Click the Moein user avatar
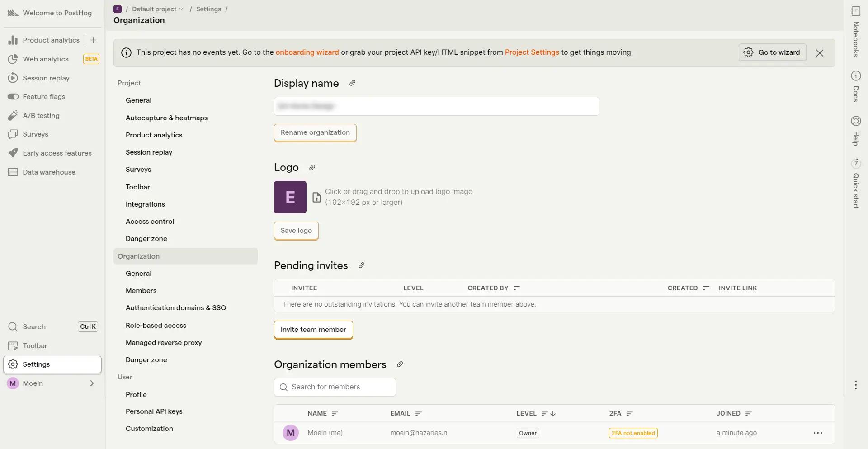Image resolution: width=868 pixels, height=449 pixels. tap(13, 383)
